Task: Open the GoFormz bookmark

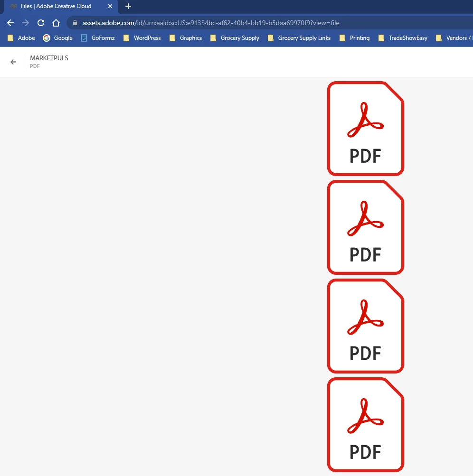Action: 98,38
